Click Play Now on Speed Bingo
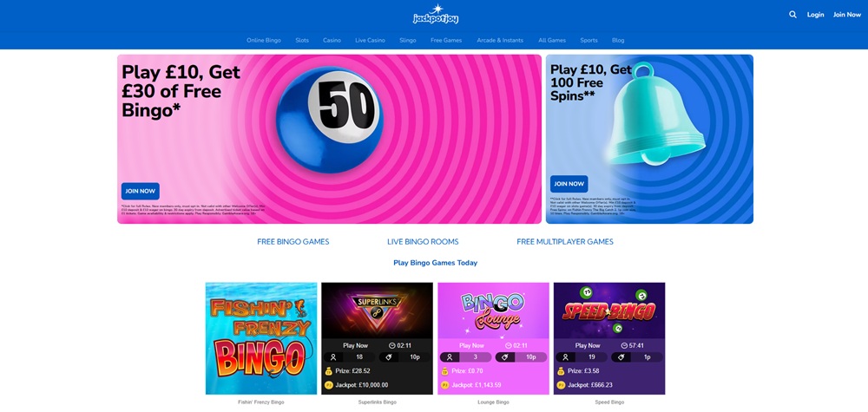Screen dimensions: 868x412 point(588,345)
